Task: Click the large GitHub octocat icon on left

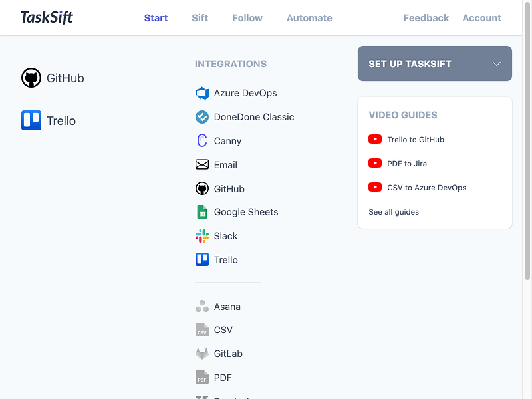Action: tap(31, 78)
